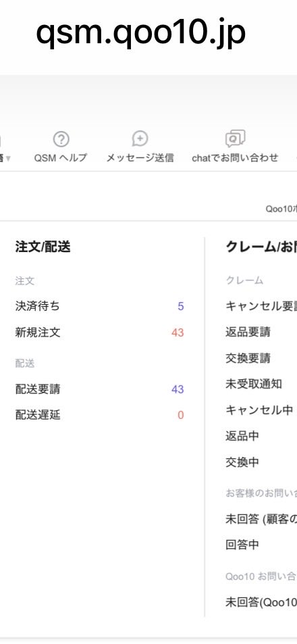Open the 未回答(Qoo10) inquiries row
This screenshot has height=644, width=297.
click(261, 602)
